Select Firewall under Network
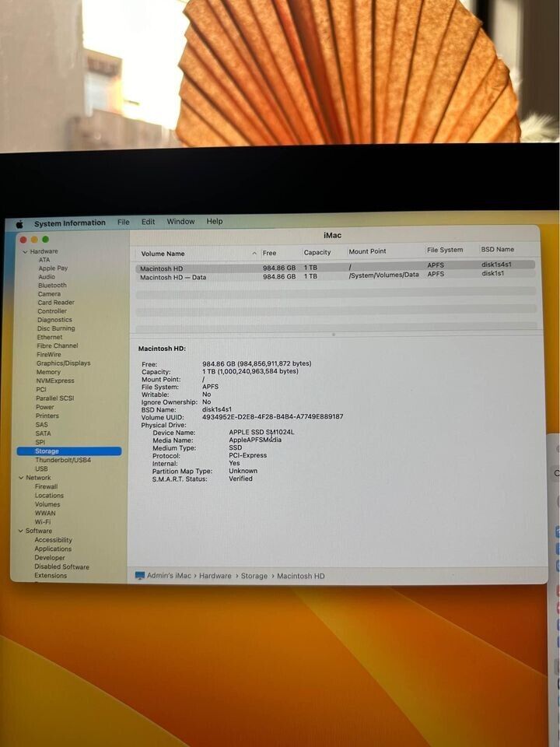Screen dimensions: 560x747 [46, 486]
